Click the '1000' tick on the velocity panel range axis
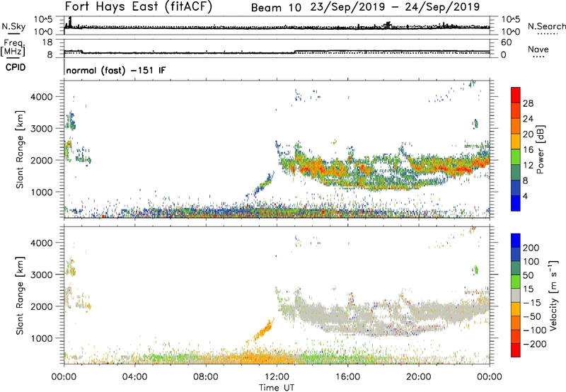Screen dimensions: 566x392 click(x=42, y=338)
